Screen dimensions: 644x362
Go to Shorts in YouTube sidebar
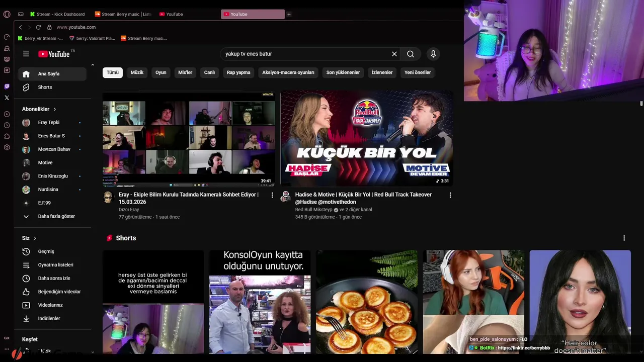(52, 87)
